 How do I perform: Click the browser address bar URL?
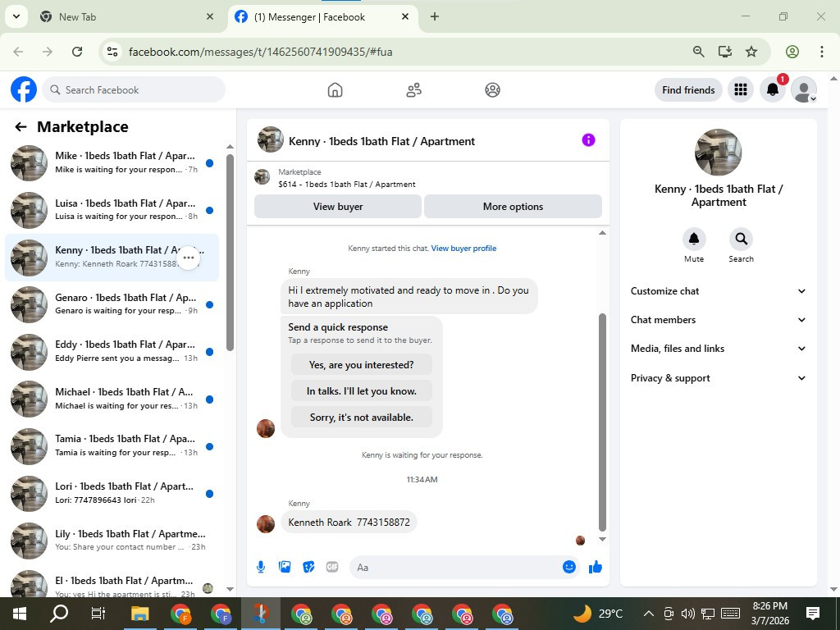(260, 52)
